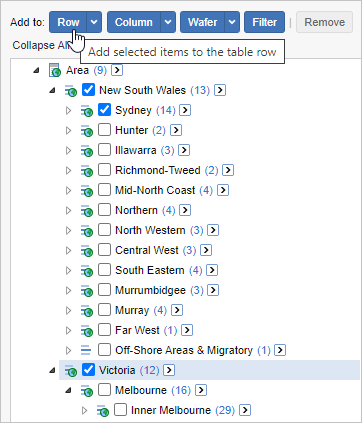Click the North Western hierarchy icon
Screen dimensions: 362x423
(x=87, y=230)
